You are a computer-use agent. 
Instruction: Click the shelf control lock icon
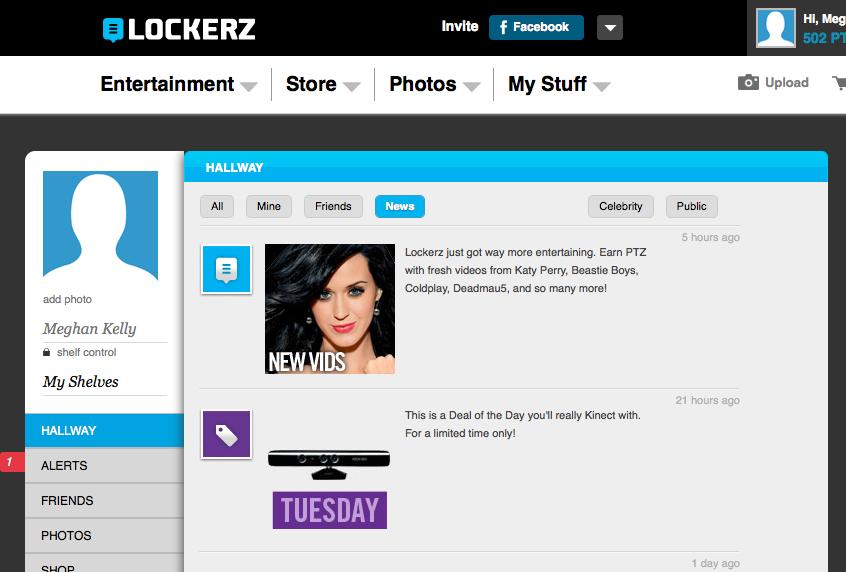click(x=46, y=352)
